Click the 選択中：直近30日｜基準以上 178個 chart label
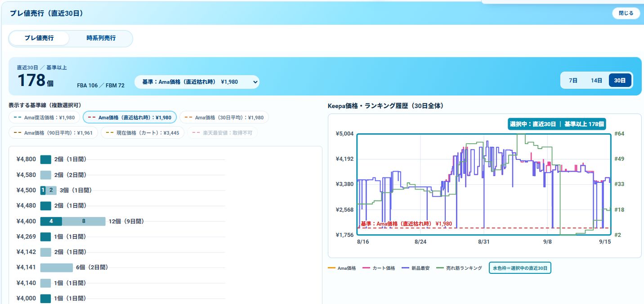644x304 pixels. (557, 124)
